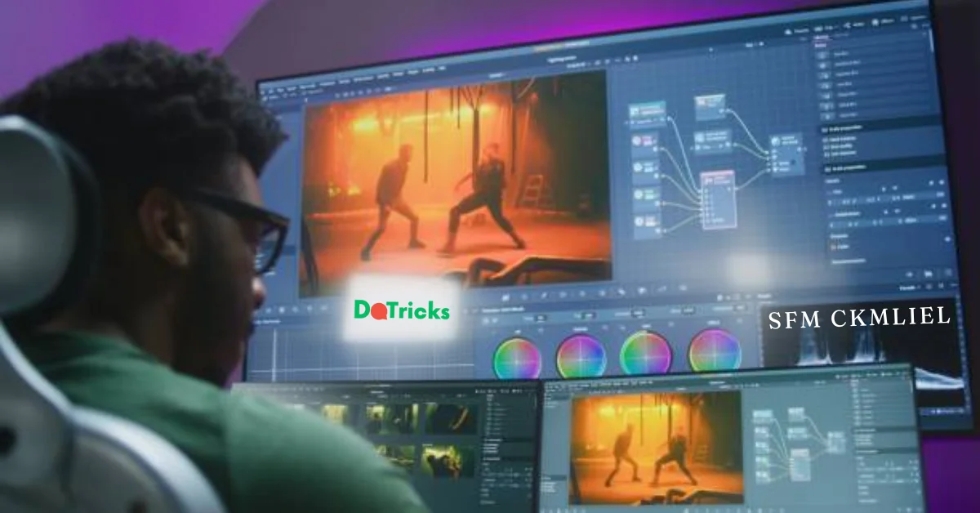Viewport: 980px width, 513px height.
Task: Toggle the first checkbox in the right properties panel
Action: tap(826, 140)
